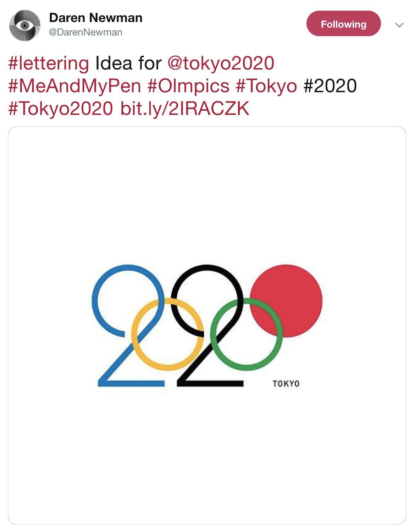Open the #Tokyo2020 hashtag
This screenshot has height=532, width=415.
(61, 108)
